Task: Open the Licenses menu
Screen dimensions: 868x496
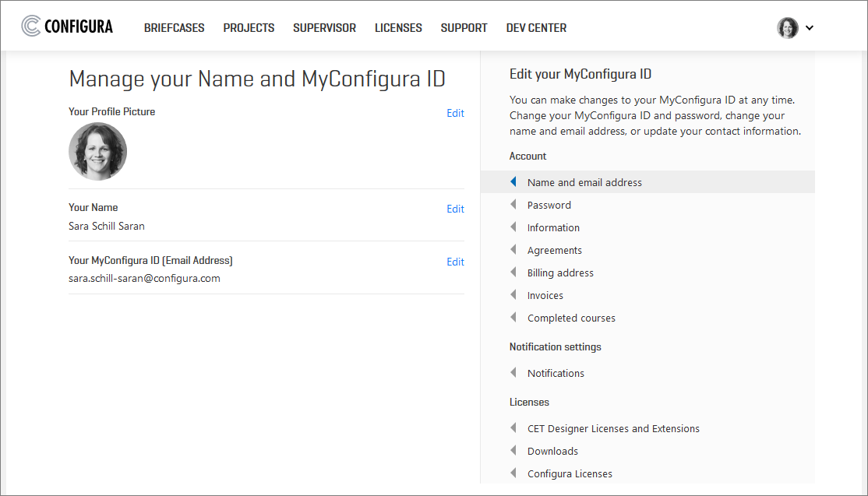Action: tap(398, 28)
